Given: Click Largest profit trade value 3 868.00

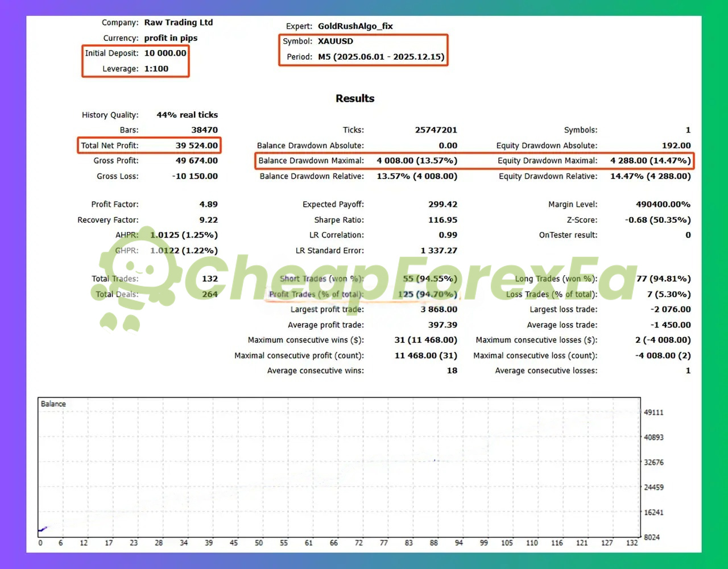Looking at the screenshot, I should (x=439, y=310).
